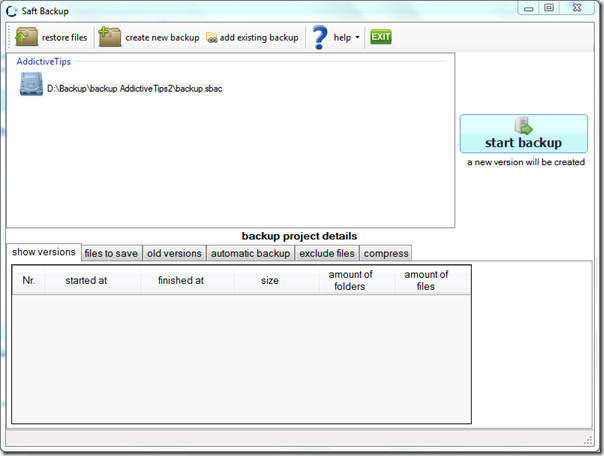Open the old versions tab
This screenshot has width=604, height=456.
tap(174, 253)
